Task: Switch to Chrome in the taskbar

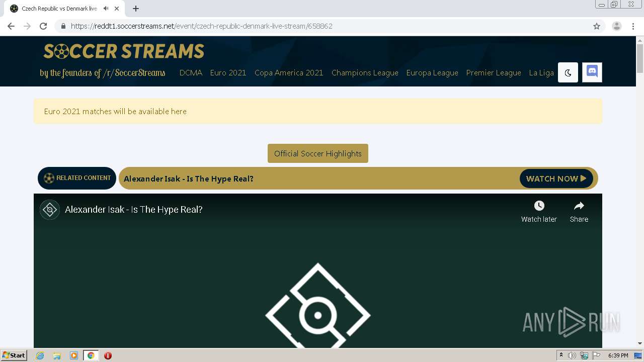Action: pyautogui.click(x=91, y=355)
